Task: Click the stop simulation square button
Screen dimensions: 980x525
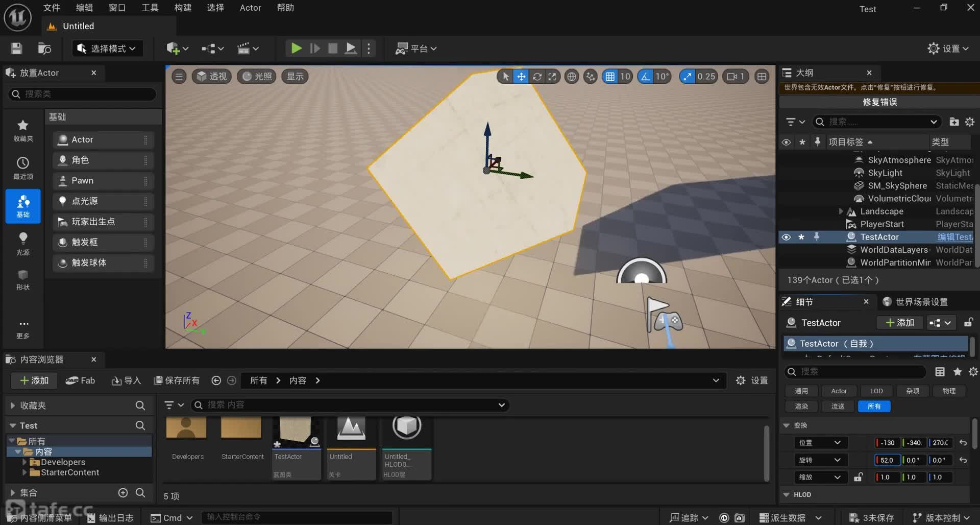Action: [x=333, y=49]
